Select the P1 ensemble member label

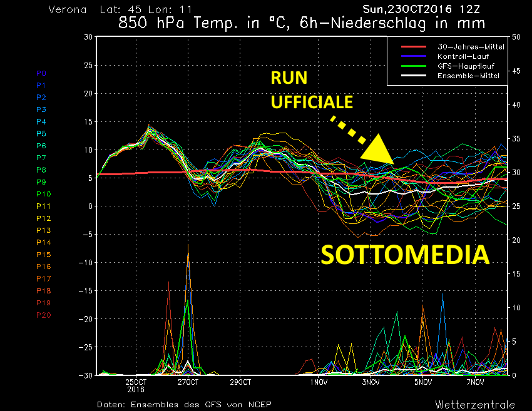point(41,86)
